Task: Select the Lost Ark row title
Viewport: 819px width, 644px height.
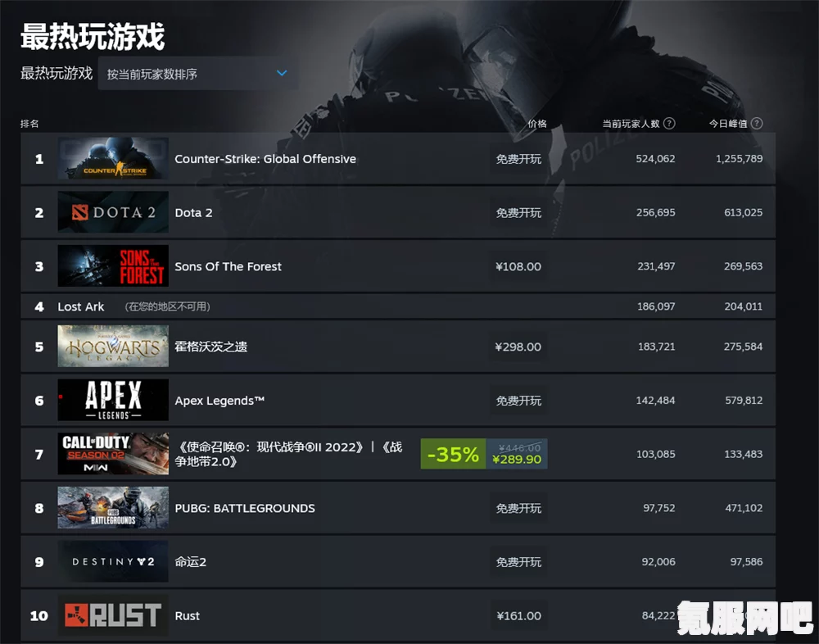Action: pos(81,306)
